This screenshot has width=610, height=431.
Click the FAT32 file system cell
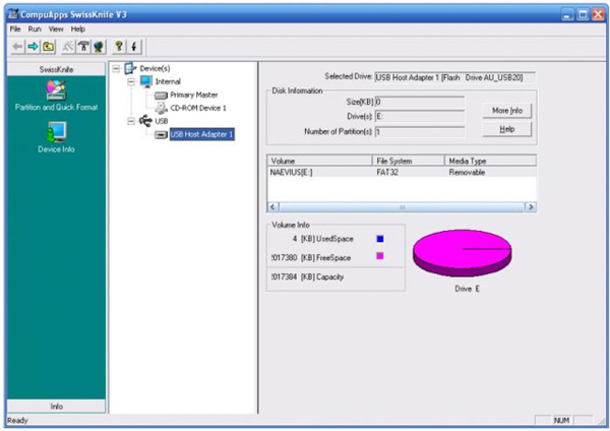coord(387,172)
